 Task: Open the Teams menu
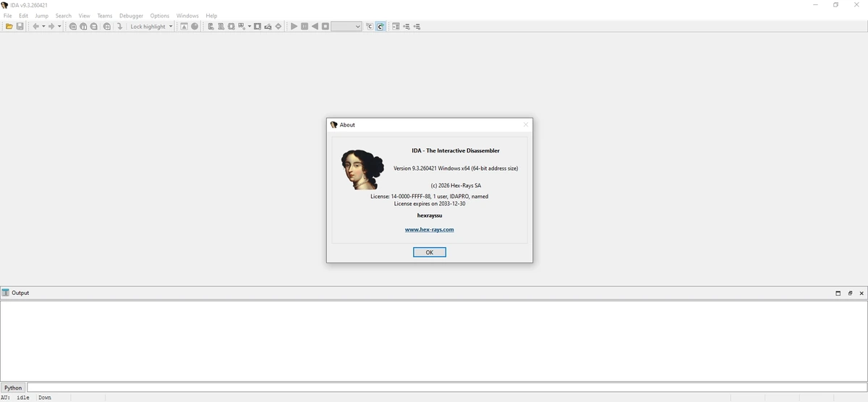tap(105, 15)
